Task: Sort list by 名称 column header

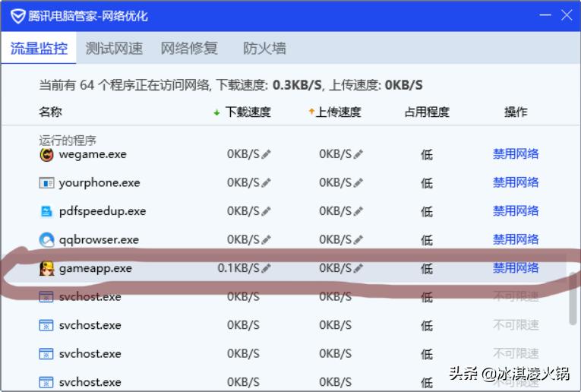Action: click(x=50, y=112)
